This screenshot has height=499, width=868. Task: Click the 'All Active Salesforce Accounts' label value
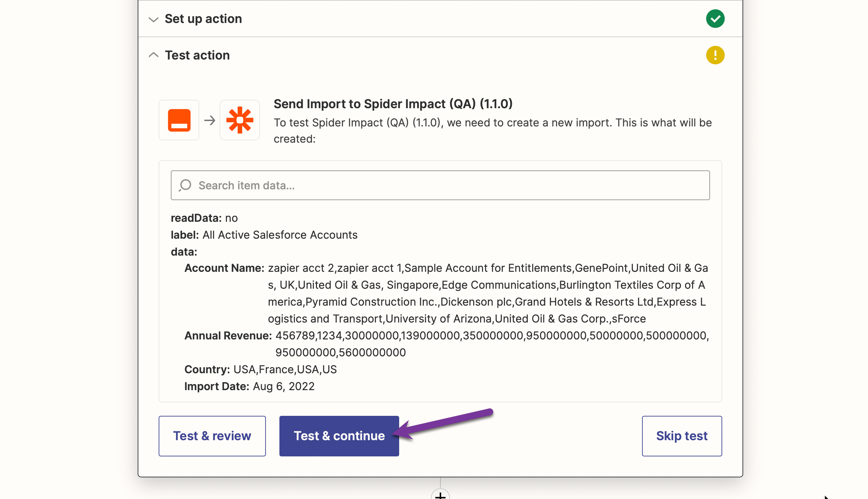pyautogui.click(x=280, y=235)
